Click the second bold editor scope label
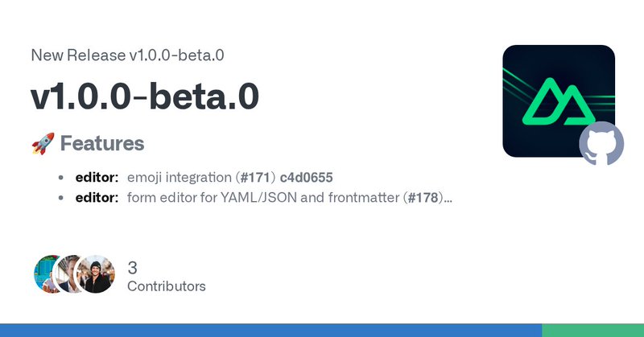The height and width of the screenshot is (337, 644). click(97, 197)
